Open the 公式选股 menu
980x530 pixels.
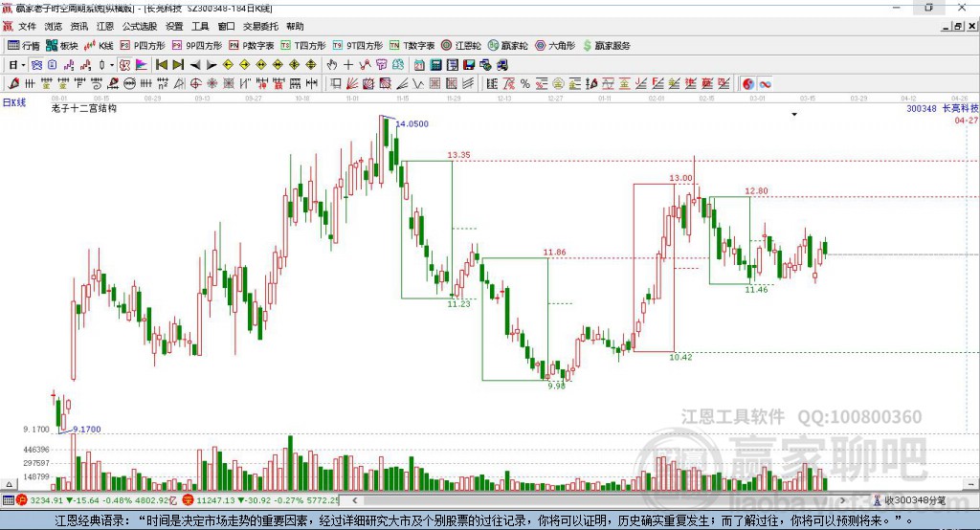[x=140, y=26]
